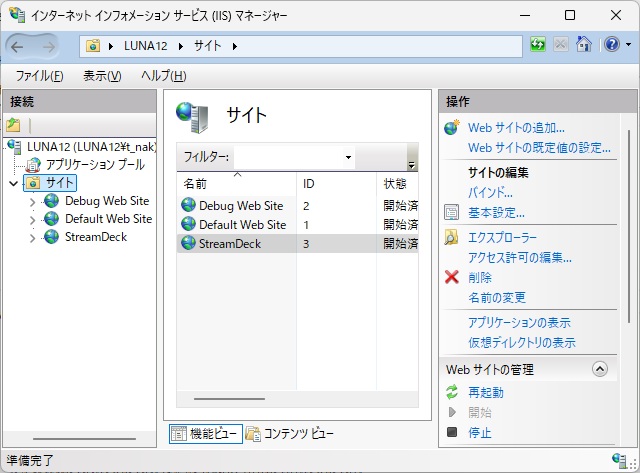Open the filter dropdown arrow
The width and height of the screenshot is (640, 473).
348,158
